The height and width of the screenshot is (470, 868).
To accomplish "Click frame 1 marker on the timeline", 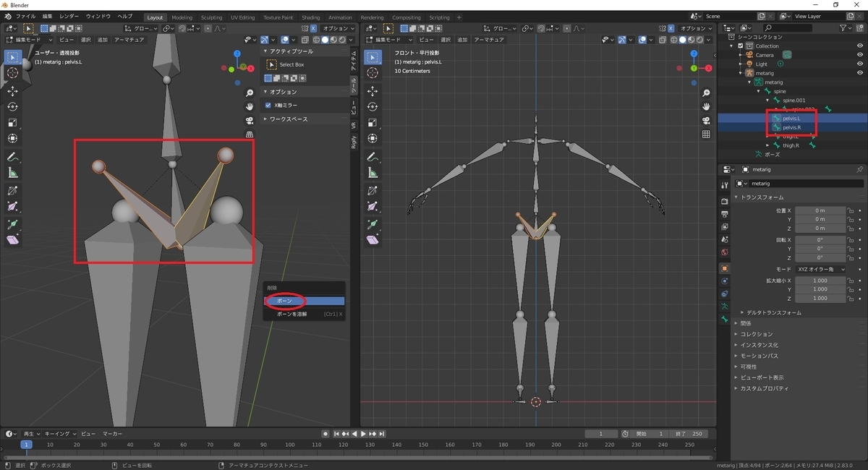I will (27, 445).
